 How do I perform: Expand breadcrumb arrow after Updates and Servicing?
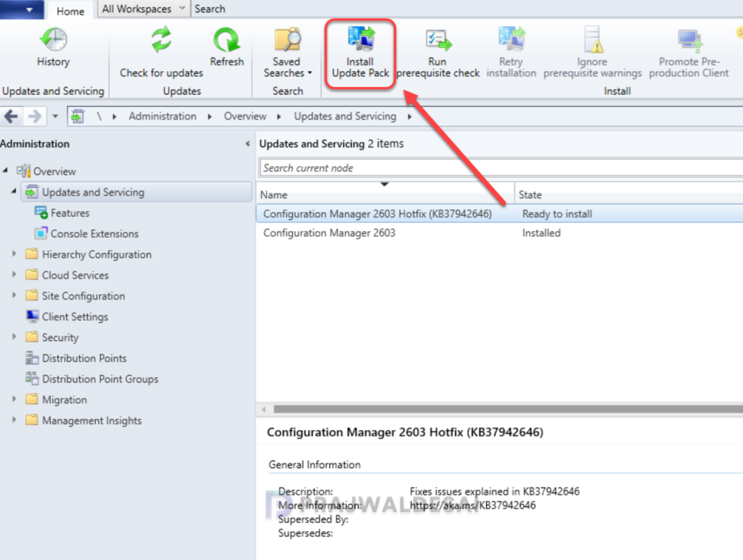coord(409,117)
